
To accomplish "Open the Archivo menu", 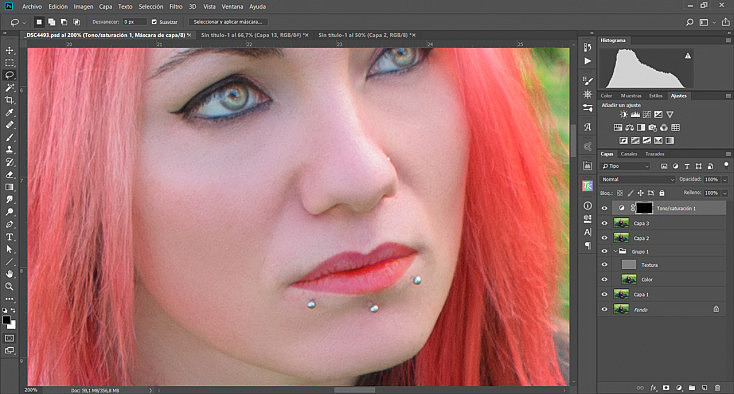I will point(32,7).
